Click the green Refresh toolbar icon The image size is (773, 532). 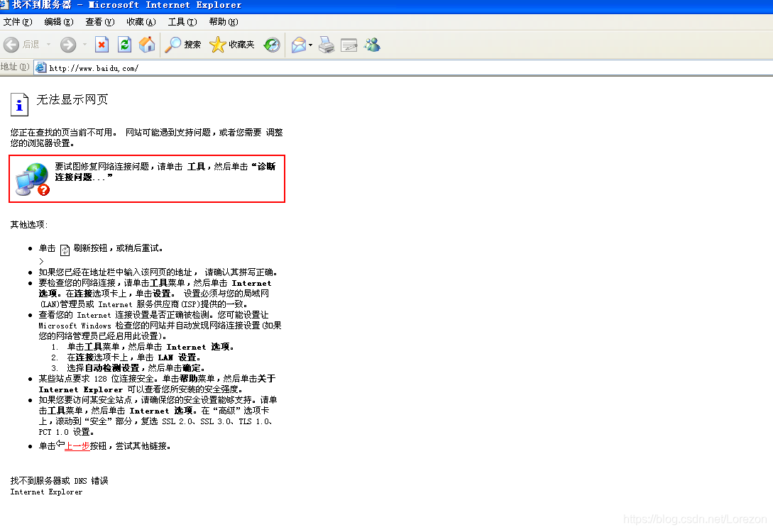click(124, 45)
